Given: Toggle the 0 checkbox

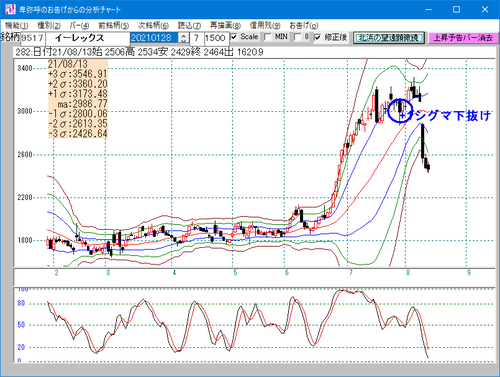Looking at the screenshot, I should [297, 37].
